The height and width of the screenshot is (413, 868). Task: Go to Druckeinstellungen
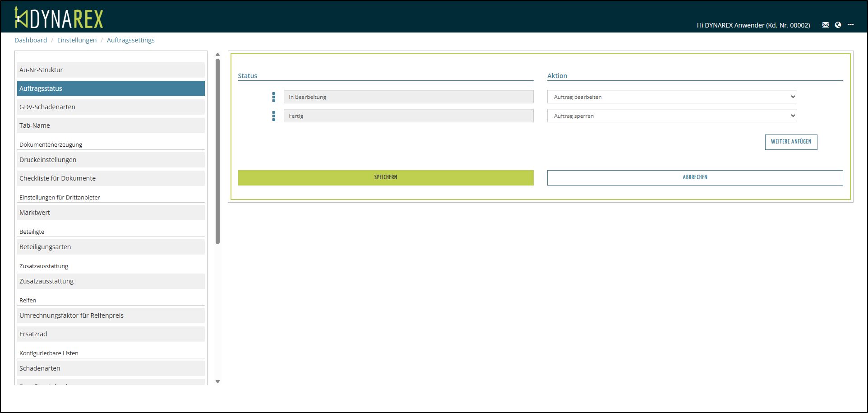pos(111,160)
